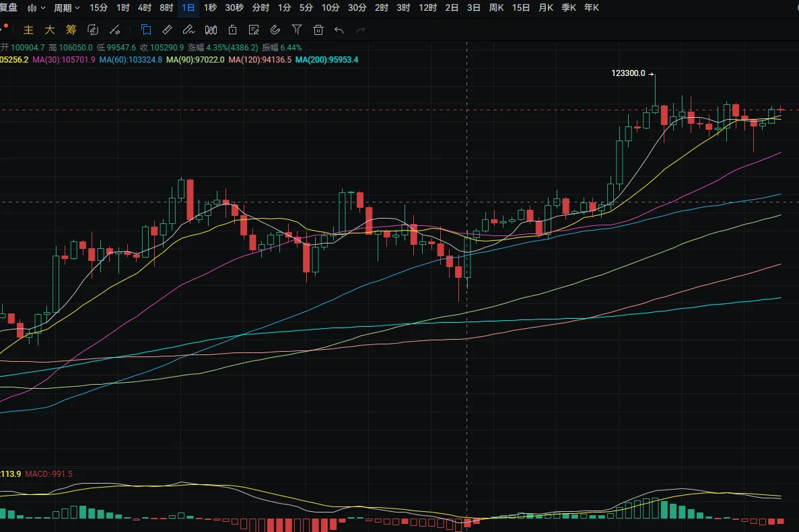The width and height of the screenshot is (799, 532).
Task: Click the blue bookmark flag tool
Action: coord(146,30)
